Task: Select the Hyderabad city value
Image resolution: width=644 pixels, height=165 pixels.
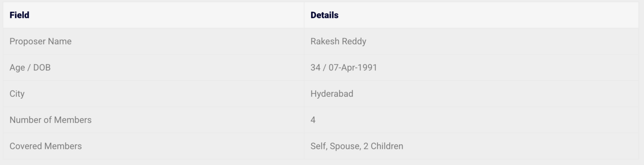Action: (x=332, y=94)
